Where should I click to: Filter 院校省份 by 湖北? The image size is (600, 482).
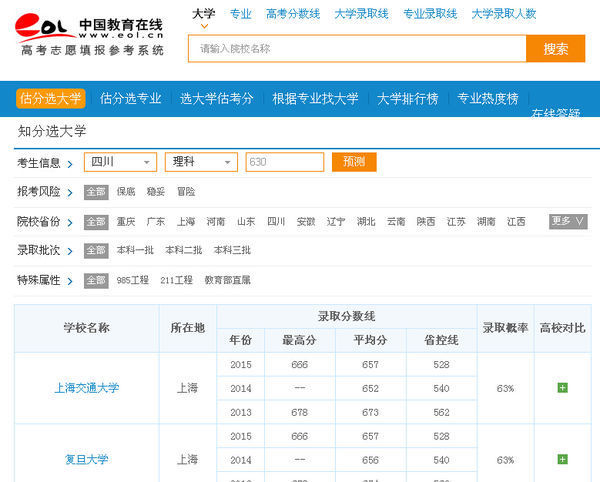pyautogui.click(x=366, y=222)
